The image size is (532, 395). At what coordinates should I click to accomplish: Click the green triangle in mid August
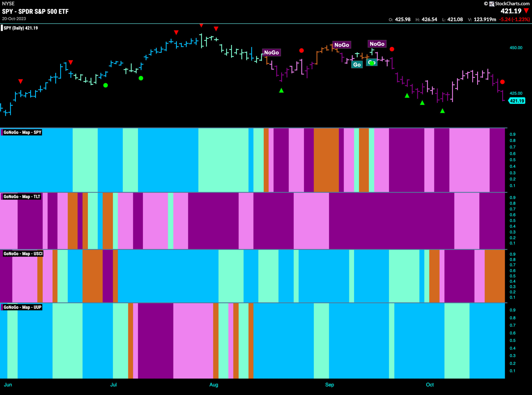(x=281, y=90)
